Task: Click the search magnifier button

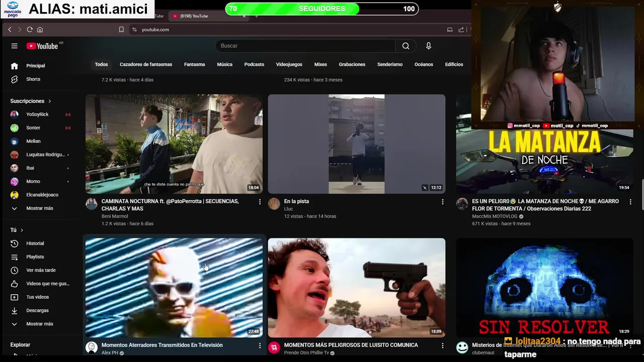Action: click(406, 46)
